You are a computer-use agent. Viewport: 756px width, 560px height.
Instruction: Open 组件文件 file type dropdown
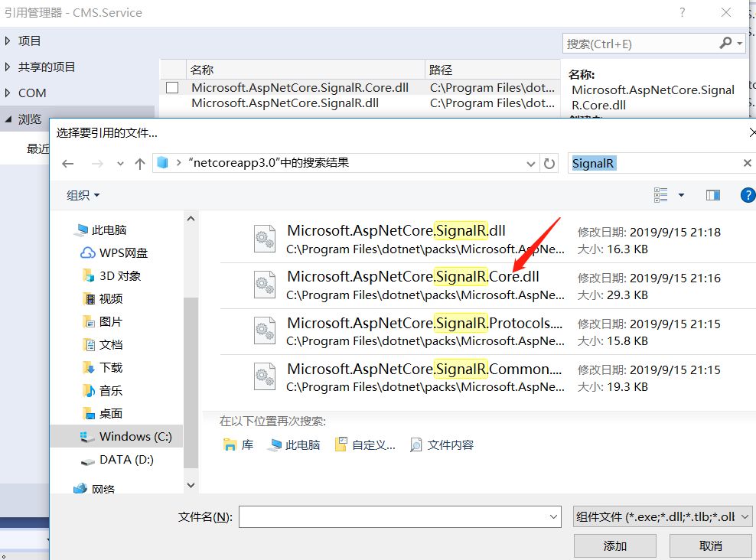pos(663,516)
